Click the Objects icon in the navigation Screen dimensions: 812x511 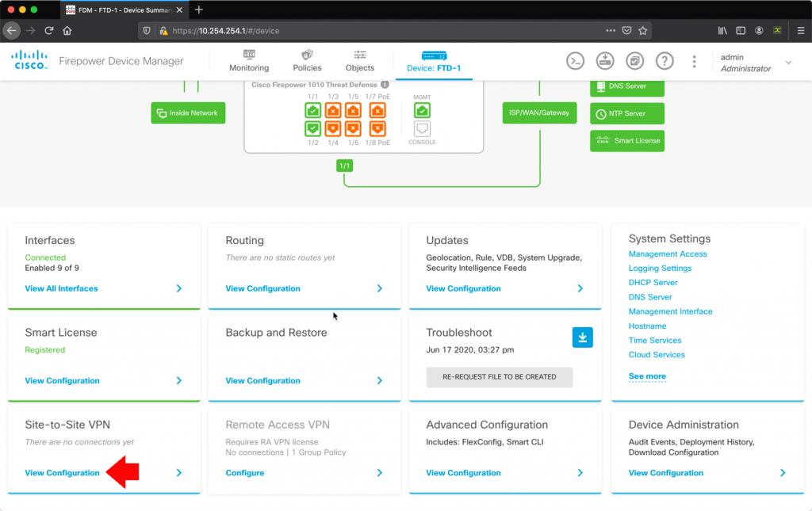359,61
